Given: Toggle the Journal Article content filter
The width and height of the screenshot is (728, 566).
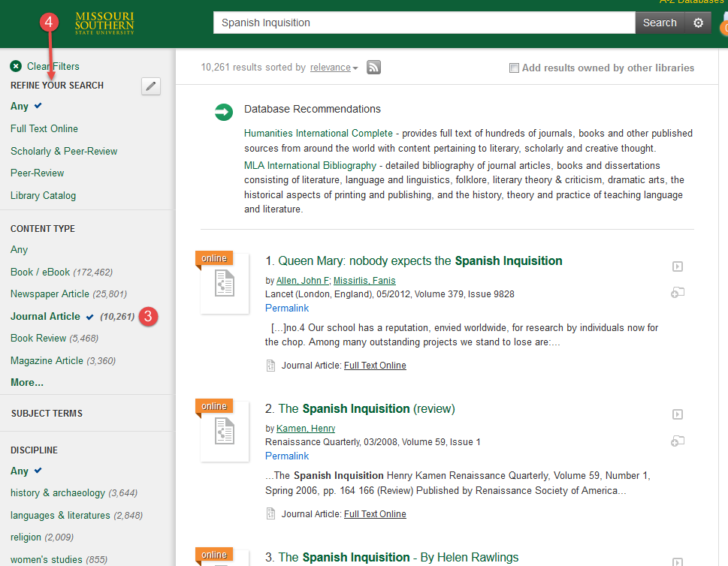Looking at the screenshot, I should [x=46, y=316].
